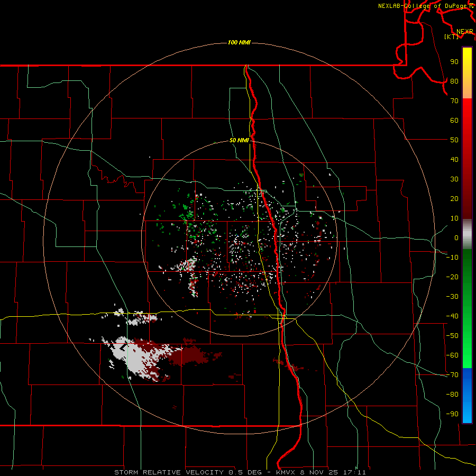
Task: Pick the gray zero-velocity scale segment
Action: [467, 234]
